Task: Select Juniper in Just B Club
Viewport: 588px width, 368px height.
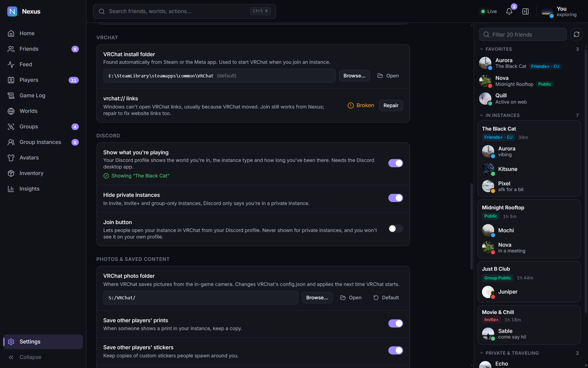Action: (x=529, y=292)
